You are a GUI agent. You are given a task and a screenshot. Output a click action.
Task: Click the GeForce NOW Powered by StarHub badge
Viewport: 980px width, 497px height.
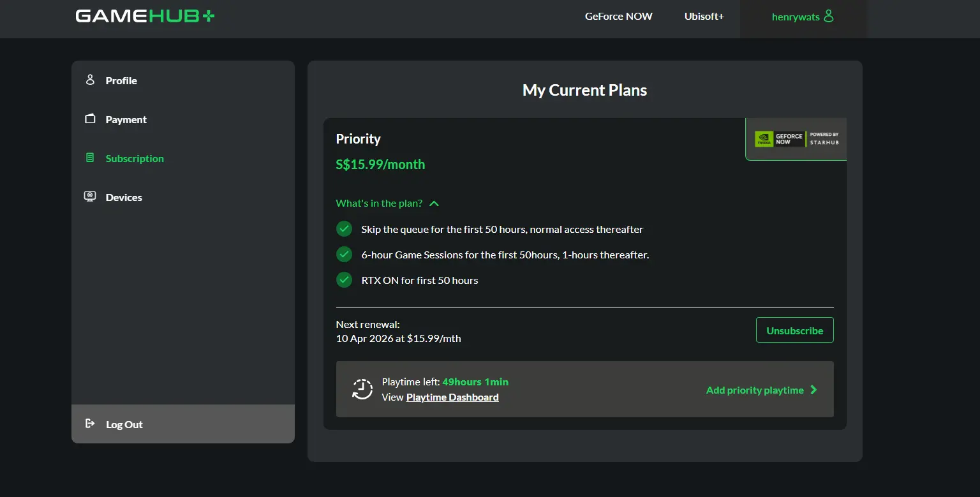click(796, 138)
